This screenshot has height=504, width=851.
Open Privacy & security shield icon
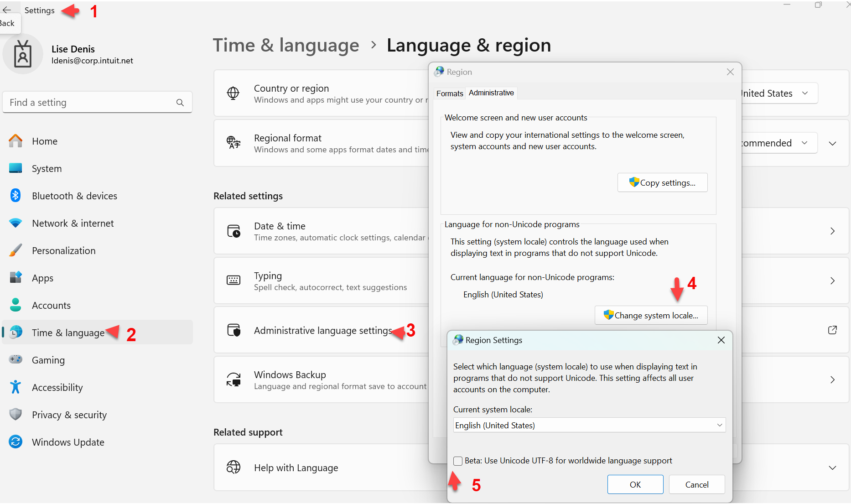pos(16,415)
